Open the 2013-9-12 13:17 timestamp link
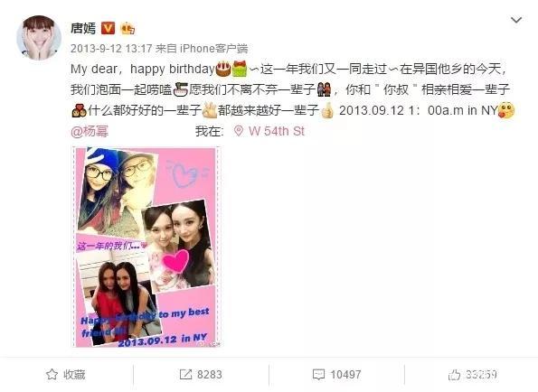The image size is (538, 392). [111, 48]
